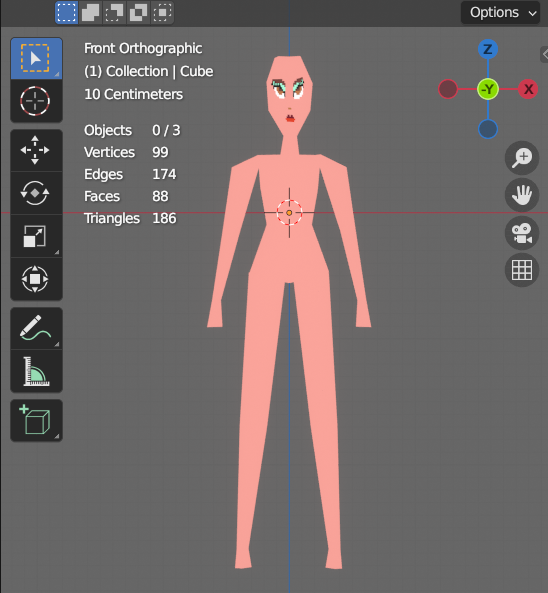This screenshot has width=548, height=593.
Task: Expand the sidebar using the edge arrow
Action: [545, 54]
